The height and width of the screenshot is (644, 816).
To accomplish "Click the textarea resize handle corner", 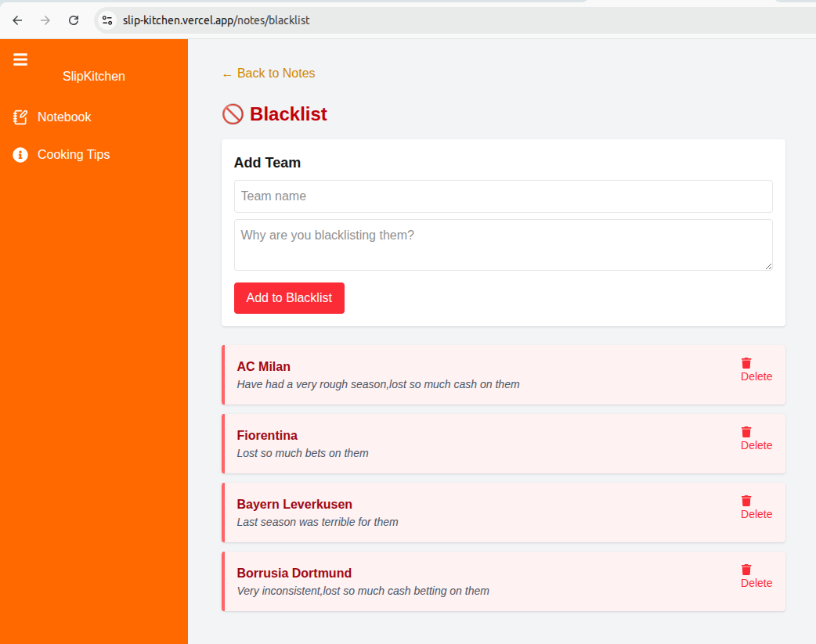I will click(768, 266).
